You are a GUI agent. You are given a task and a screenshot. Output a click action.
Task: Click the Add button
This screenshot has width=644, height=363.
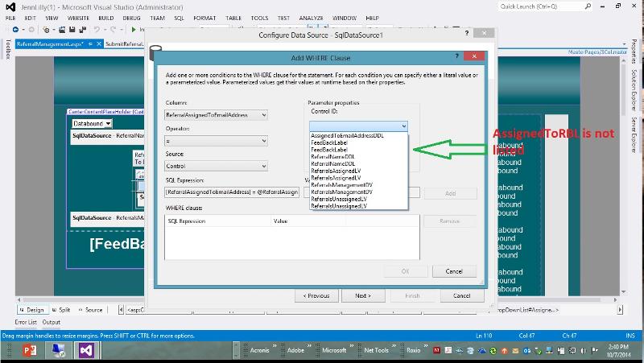point(451,193)
